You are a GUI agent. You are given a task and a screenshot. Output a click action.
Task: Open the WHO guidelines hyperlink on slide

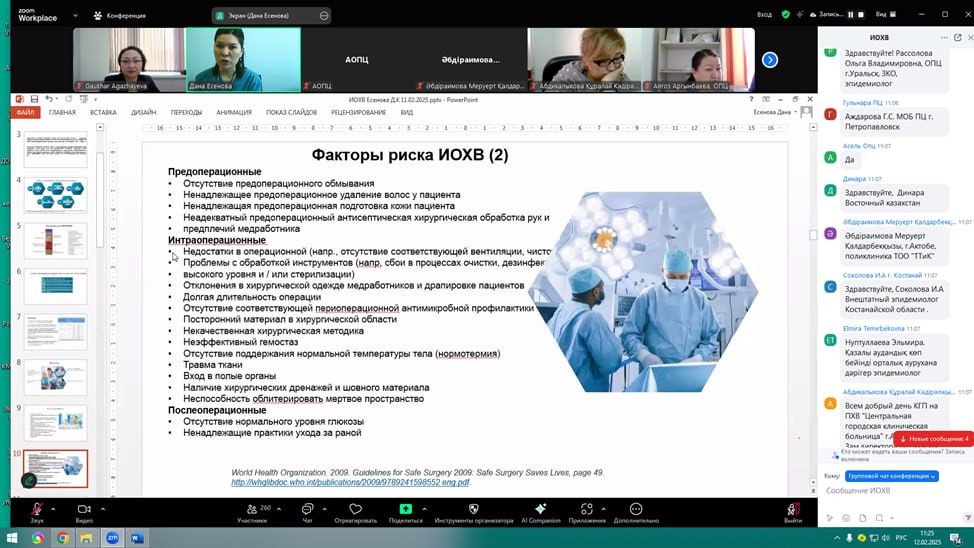point(350,482)
